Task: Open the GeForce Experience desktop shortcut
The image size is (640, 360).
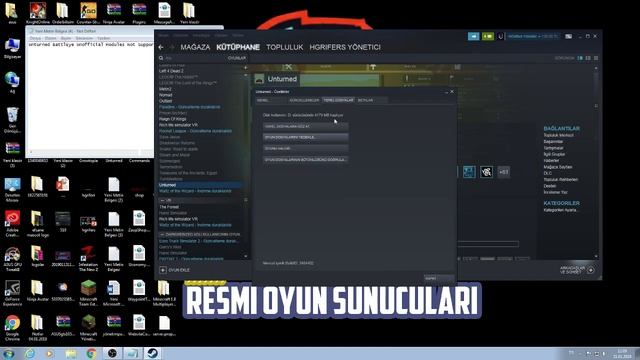Action: click(12, 293)
